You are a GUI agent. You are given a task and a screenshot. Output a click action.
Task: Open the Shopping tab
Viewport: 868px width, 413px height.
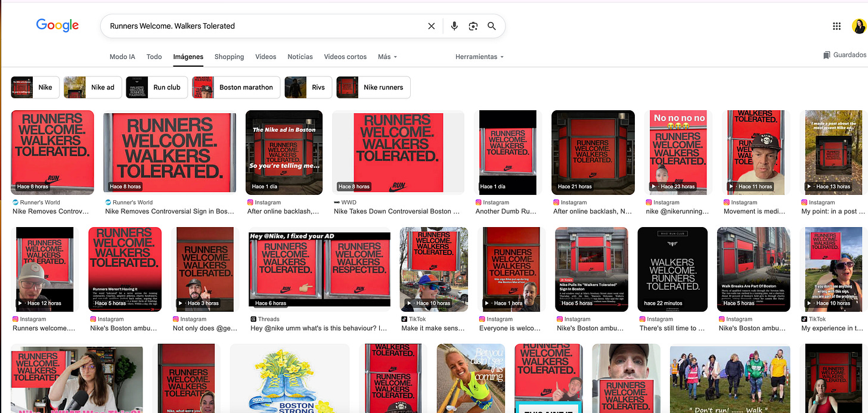tap(229, 57)
